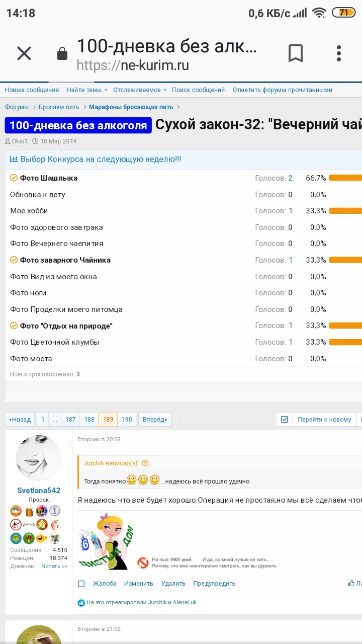This screenshot has width=362, height=644.
Task: Click the arrow in Jurchik написал(а) quote header
Action: 145,463
